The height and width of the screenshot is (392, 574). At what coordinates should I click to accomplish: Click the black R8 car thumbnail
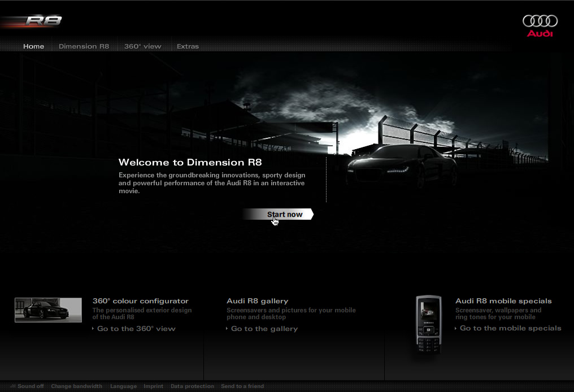(x=49, y=310)
